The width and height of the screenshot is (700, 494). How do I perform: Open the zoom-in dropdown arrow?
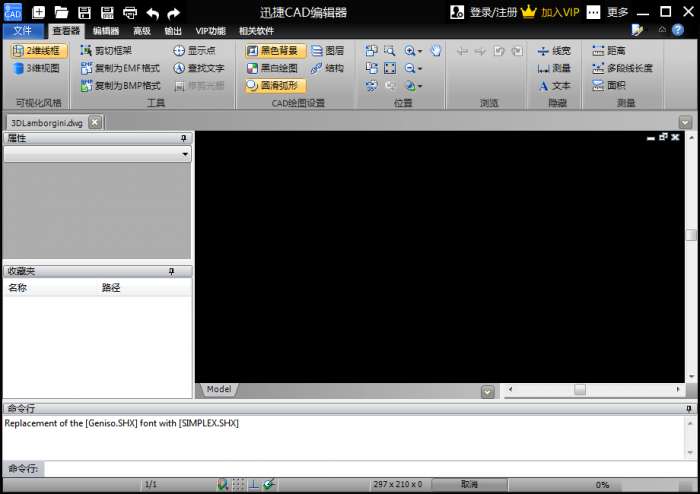[421, 51]
